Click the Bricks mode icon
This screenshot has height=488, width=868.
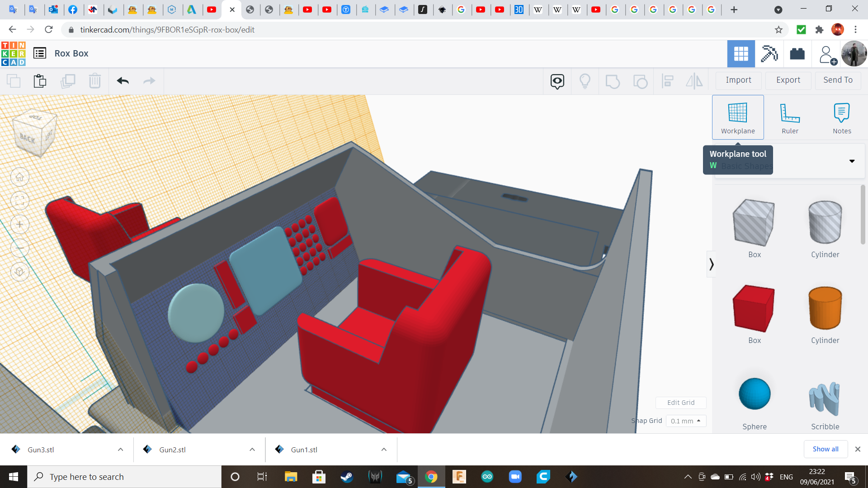(797, 54)
